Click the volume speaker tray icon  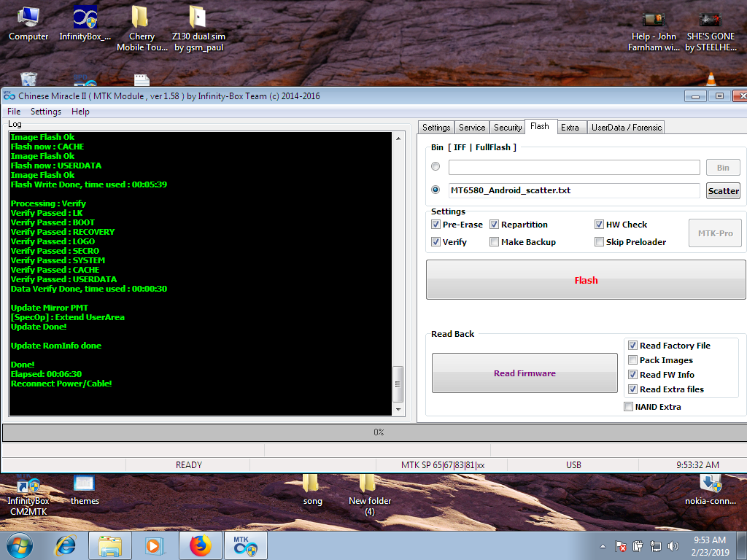coord(673,546)
